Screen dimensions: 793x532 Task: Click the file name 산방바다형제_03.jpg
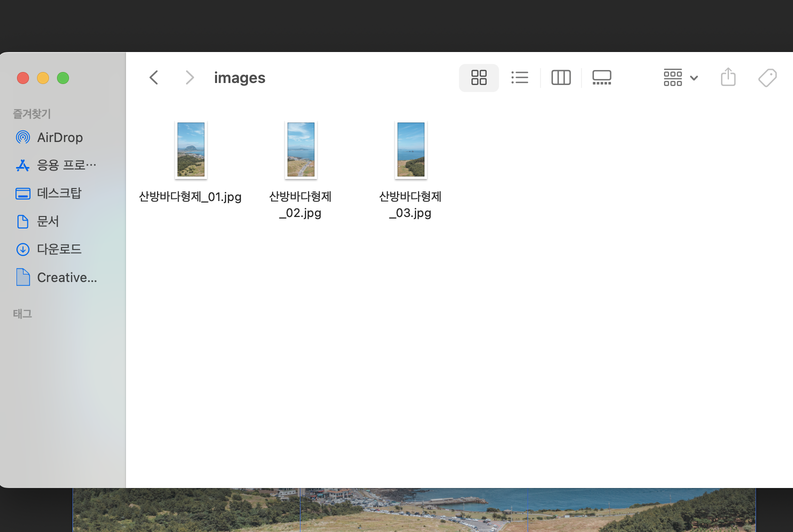pyautogui.click(x=410, y=204)
